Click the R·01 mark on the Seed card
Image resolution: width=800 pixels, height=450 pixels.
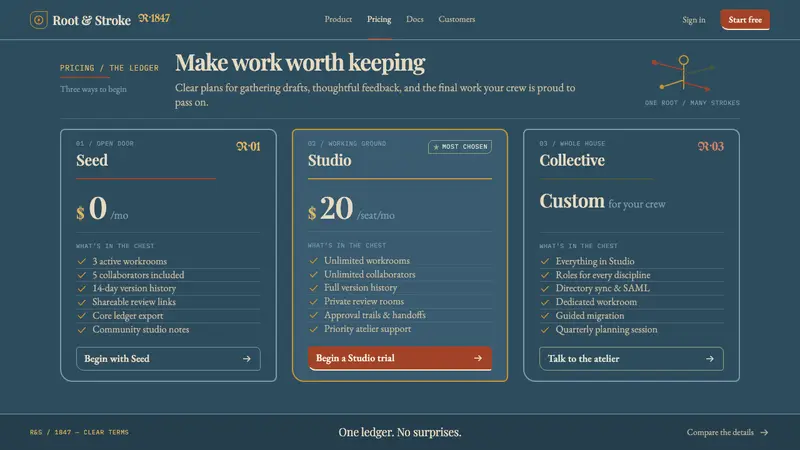coord(248,146)
